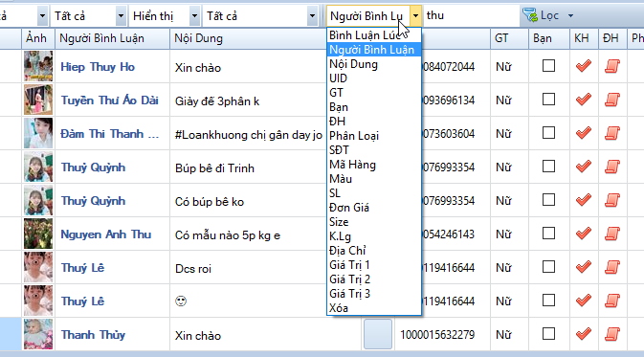Click the ĐH order icon for Đàm Thi Thanh
This screenshot has width=644, height=357.
click(612, 133)
